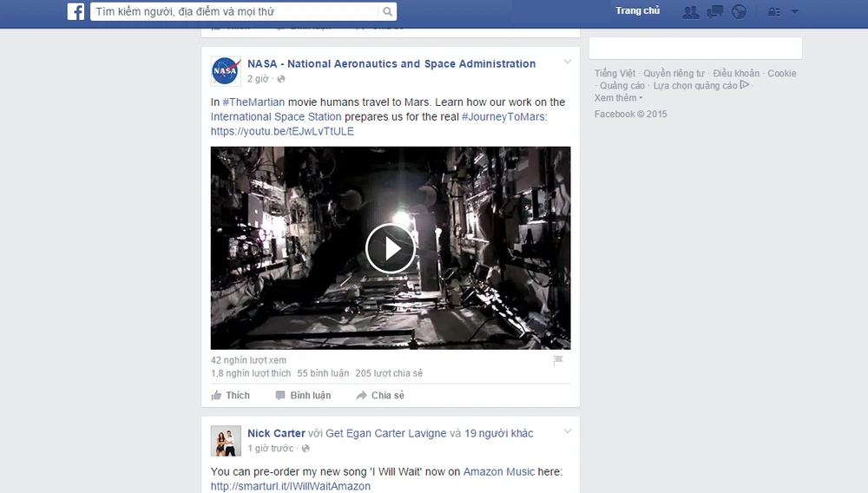Open NASA page profile picture
The height and width of the screenshot is (493, 868).
(226, 71)
